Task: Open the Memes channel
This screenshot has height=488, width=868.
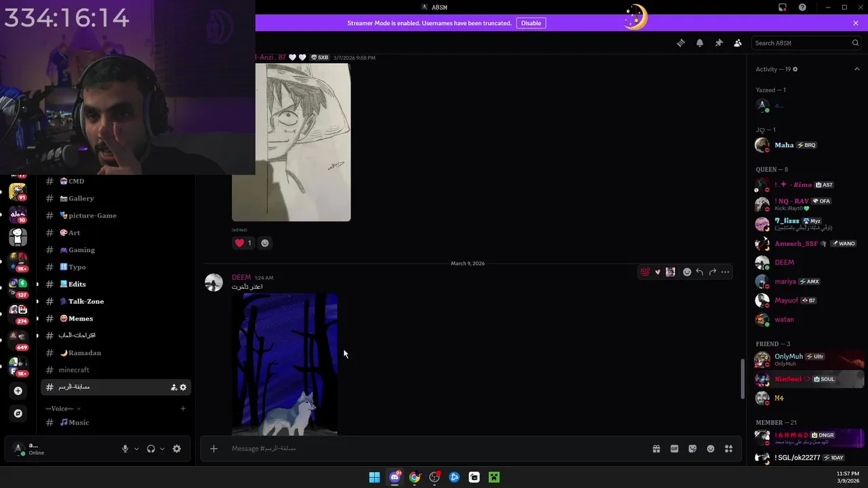Action: (115, 319)
